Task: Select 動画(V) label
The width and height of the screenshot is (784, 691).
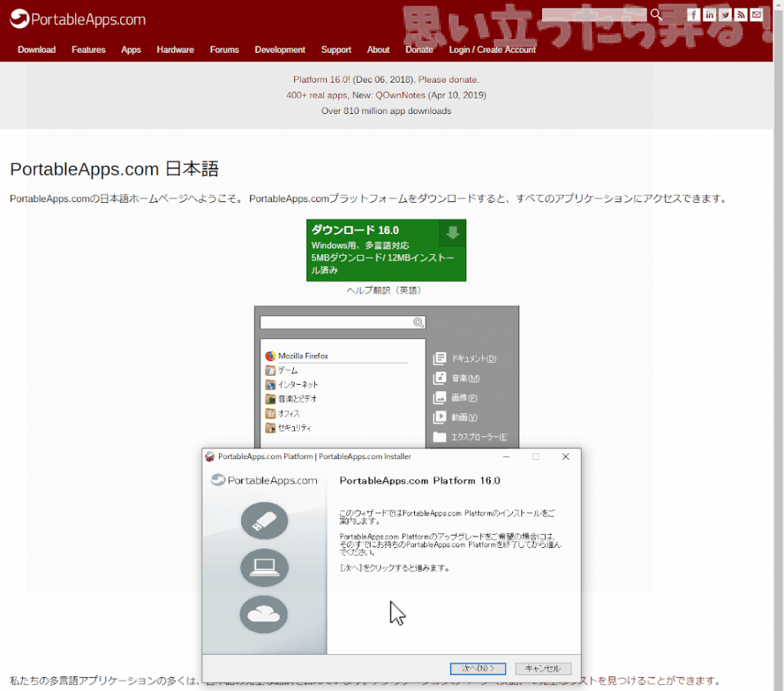Action: coord(464,417)
